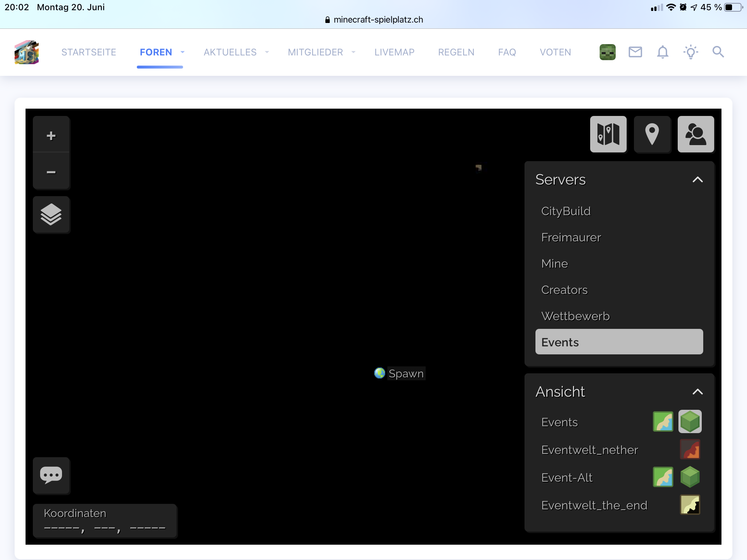Toggle the markers pin panel
747x560 pixels.
652,134
